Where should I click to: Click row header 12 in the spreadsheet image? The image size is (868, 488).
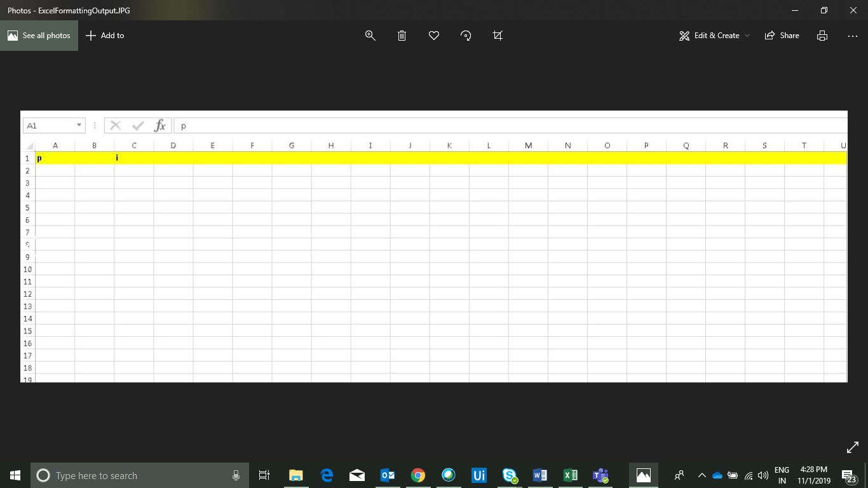tap(27, 294)
